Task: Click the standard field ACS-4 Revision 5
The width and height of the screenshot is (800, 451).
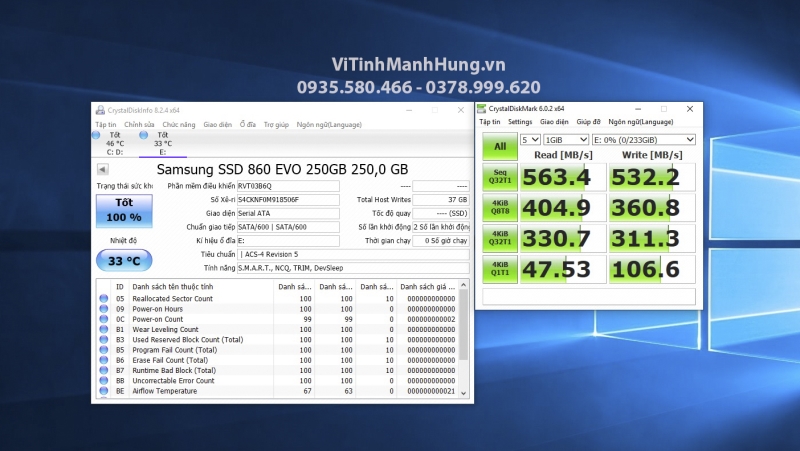Action: pos(353,255)
